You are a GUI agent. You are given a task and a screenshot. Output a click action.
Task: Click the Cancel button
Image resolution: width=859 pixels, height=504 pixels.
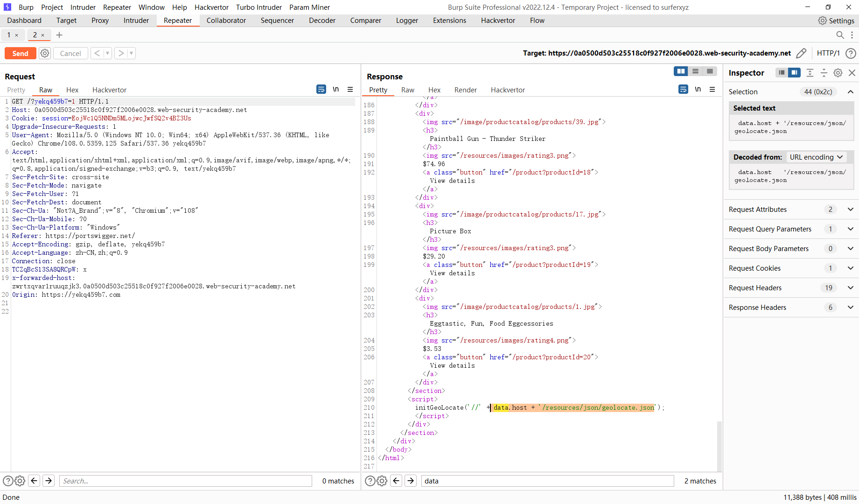point(70,53)
